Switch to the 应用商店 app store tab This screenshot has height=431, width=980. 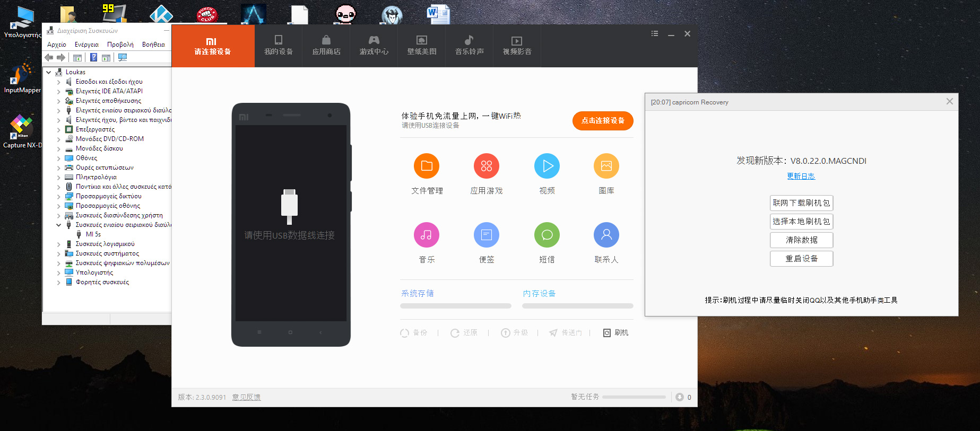click(326, 46)
